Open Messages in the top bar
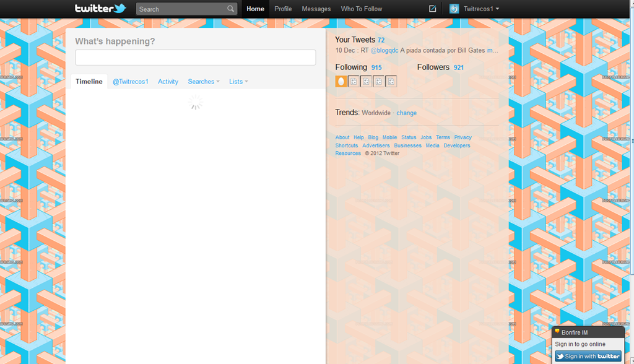Viewport: 634px width, 364px height. [x=316, y=9]
